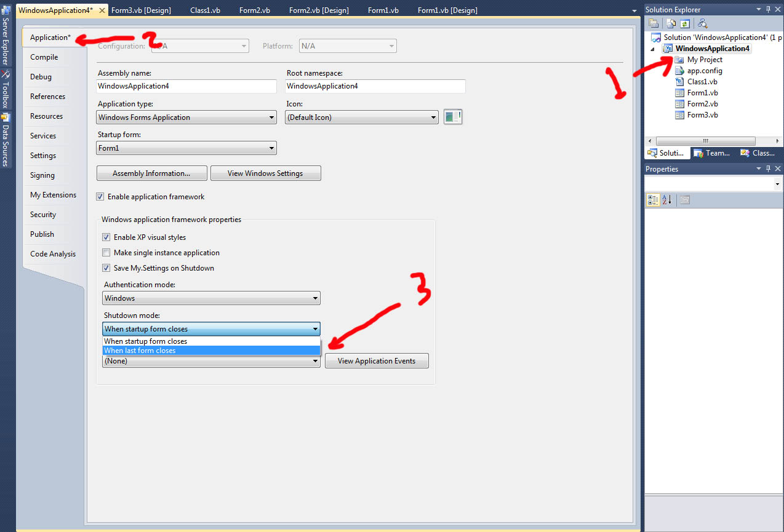Click the Show All Files icon

point(671,24)
